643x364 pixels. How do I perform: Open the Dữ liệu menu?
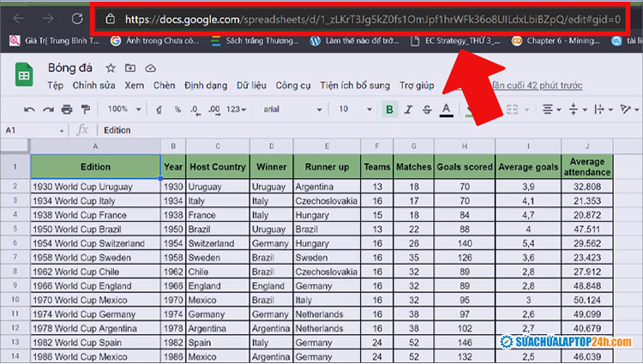point(251,86)
